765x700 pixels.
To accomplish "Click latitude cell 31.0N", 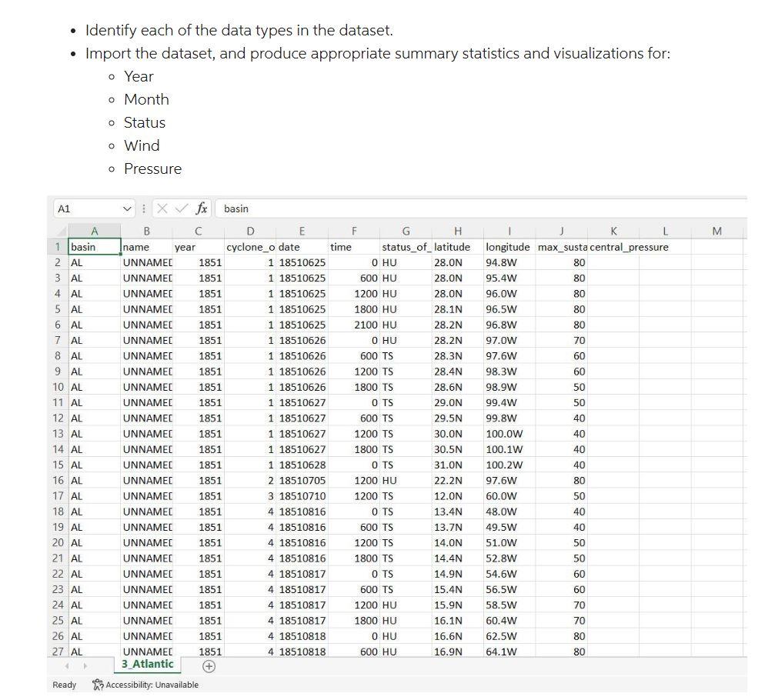I will pos(458,465).
